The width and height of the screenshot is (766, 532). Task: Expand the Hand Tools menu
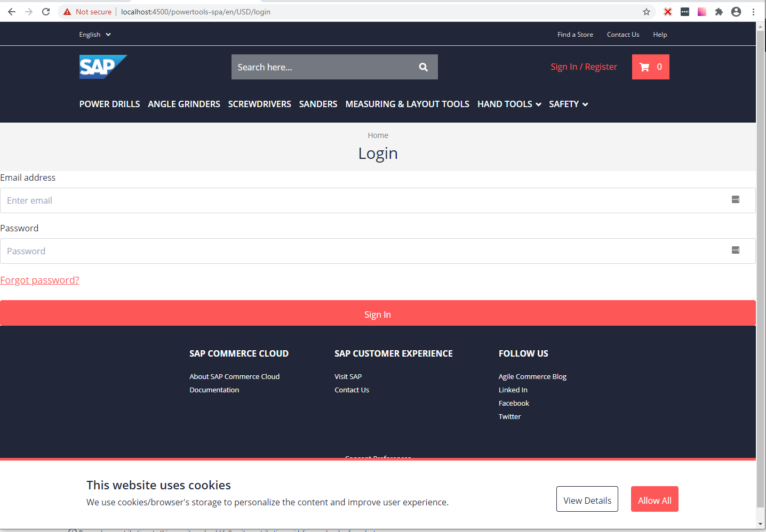(x=509, y=104)
